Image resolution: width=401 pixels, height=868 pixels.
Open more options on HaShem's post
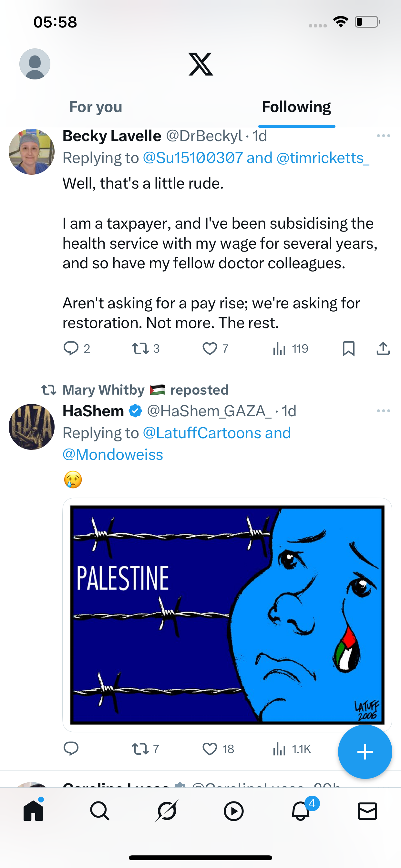click(x=384, y=411)
